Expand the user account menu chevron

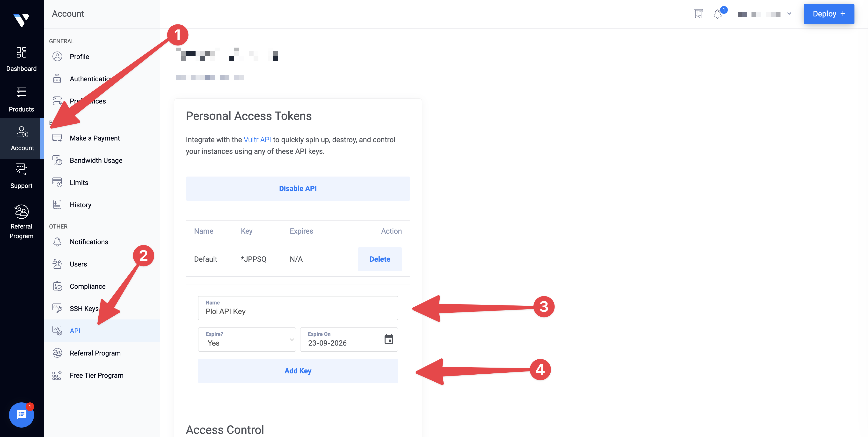point(789,14)
